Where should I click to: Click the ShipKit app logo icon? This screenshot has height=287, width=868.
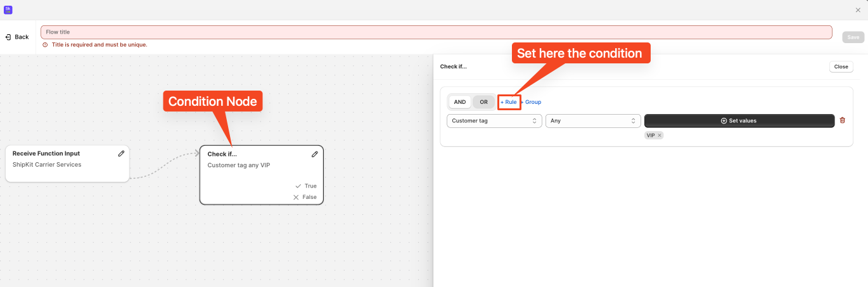[x=8, y=10]
